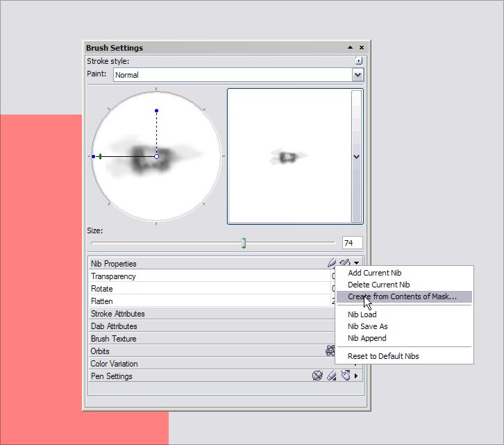This screenshot has width=504, height=445.
Task: Click the nib options icon in Nib Properties
Action: point(345,262)
